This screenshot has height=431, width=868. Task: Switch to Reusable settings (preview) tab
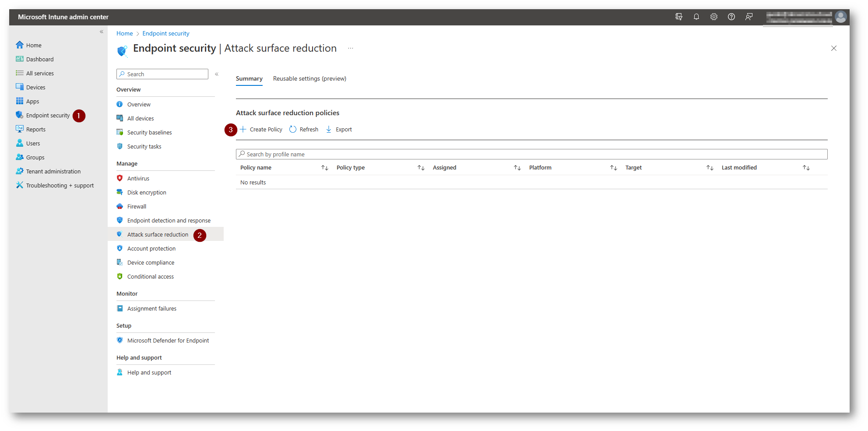pyautogui.click(x=309, y=78)
